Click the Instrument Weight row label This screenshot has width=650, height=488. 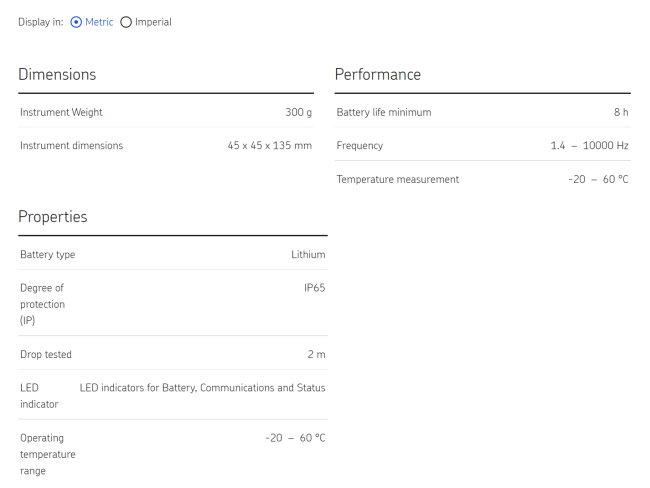(x=61, y=113)
